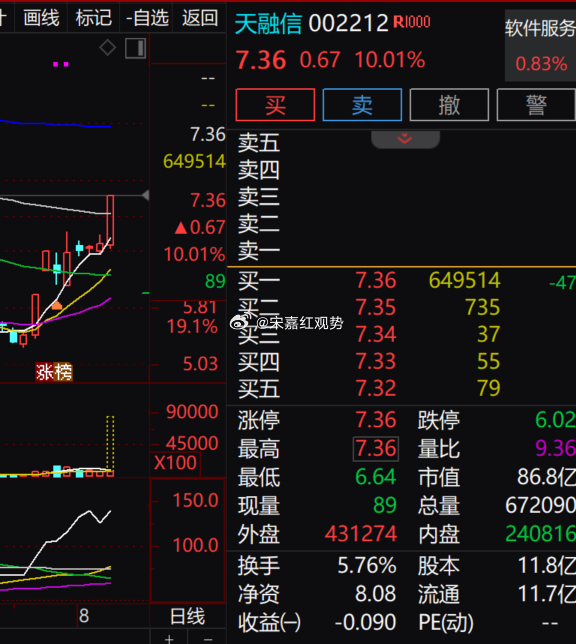Click the 张榜 tag on chart
Screen dimensions: 576x644
54,372
